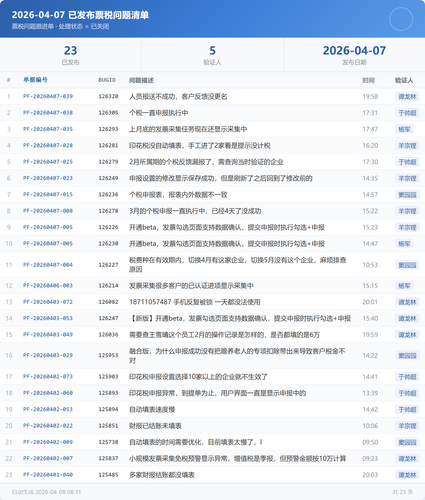
Task: Open ticket PF-20260403-053
Action: 48,318
